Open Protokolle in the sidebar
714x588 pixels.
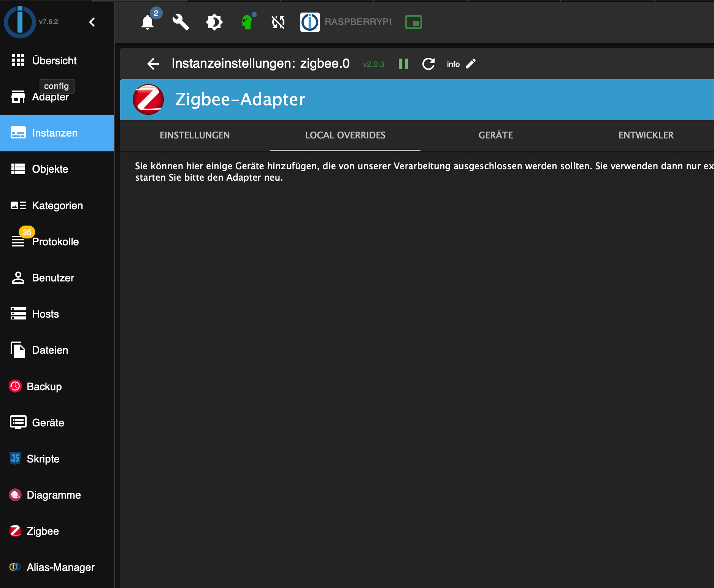[x=55, y=242]
